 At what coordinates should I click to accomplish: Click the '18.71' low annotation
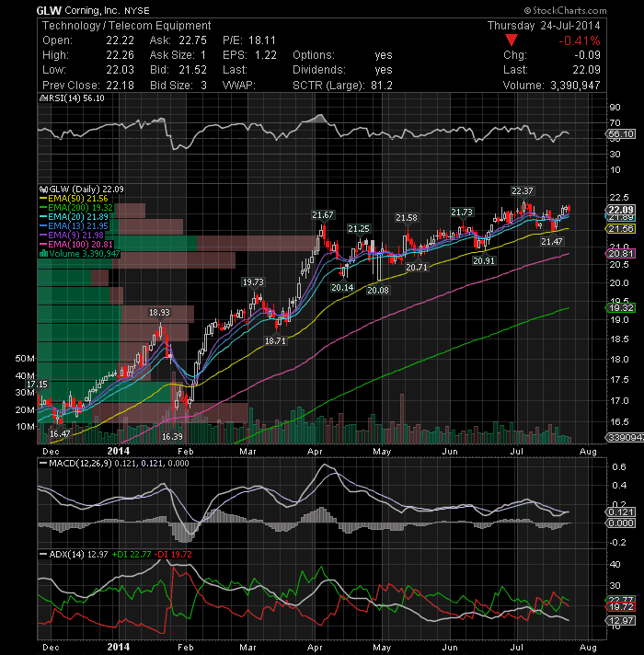(275, 341)
